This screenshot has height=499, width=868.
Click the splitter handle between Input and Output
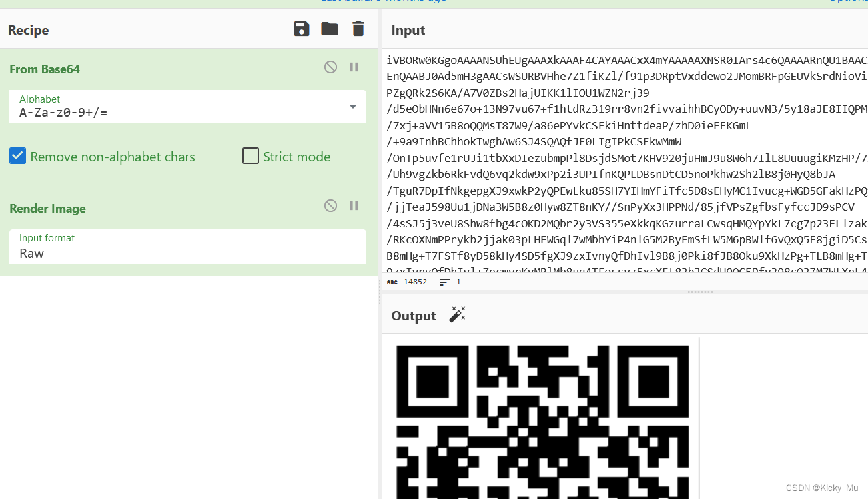pyautogui.click(x=700, y=292)
